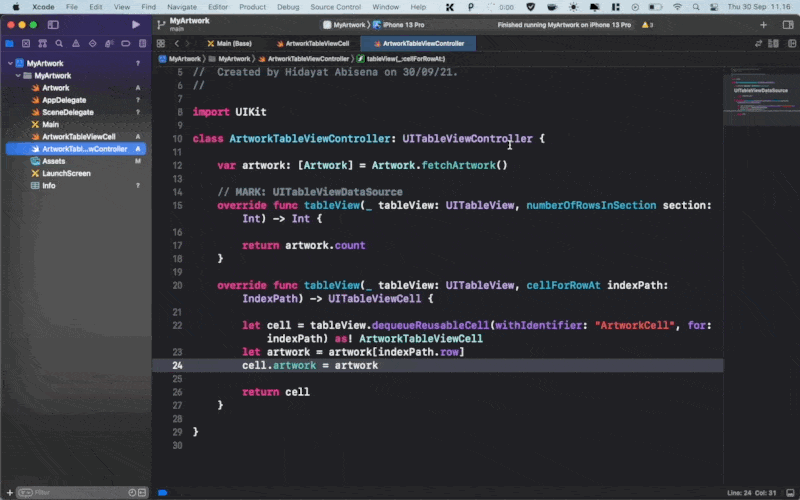Viewport: 800px width, 500px height.
Task: Show the 3 warnings indicator
Action: pyautogui.click(x=647, y=24)
